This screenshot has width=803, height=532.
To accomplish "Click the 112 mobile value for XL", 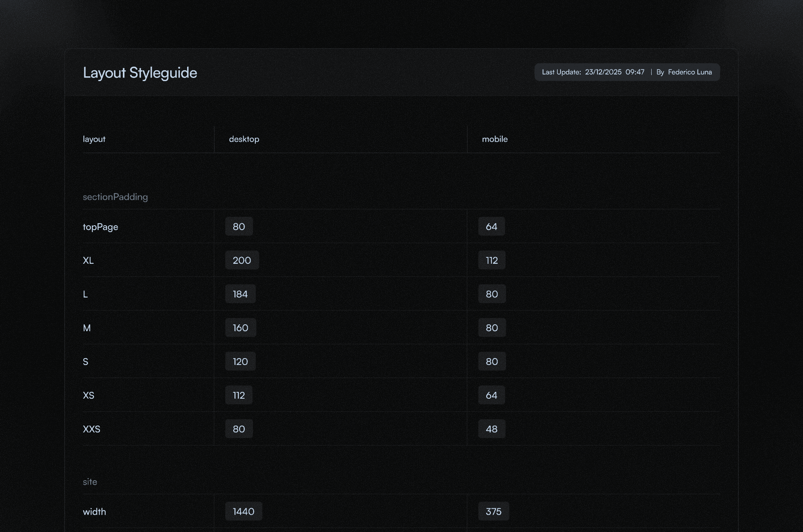I will (x=491, y=260).
